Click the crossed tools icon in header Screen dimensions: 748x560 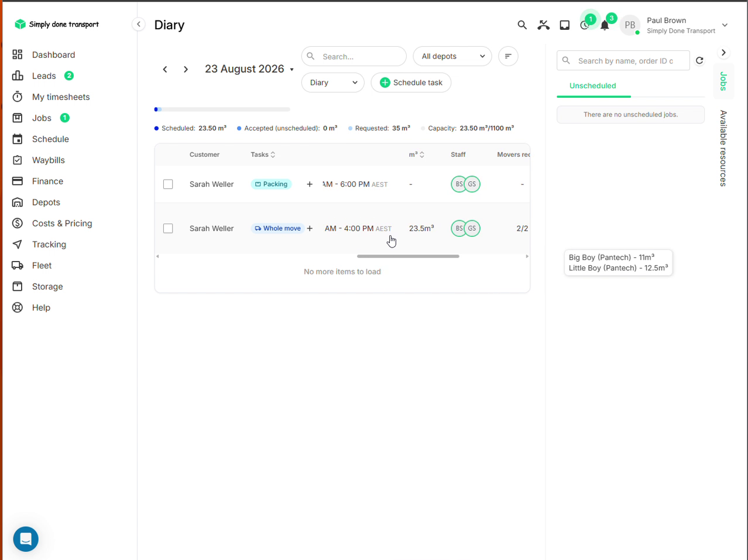(544, 25)
